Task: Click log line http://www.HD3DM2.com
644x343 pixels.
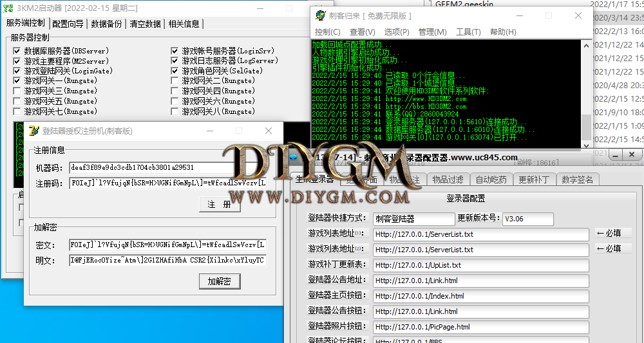Action: (426, 98)
